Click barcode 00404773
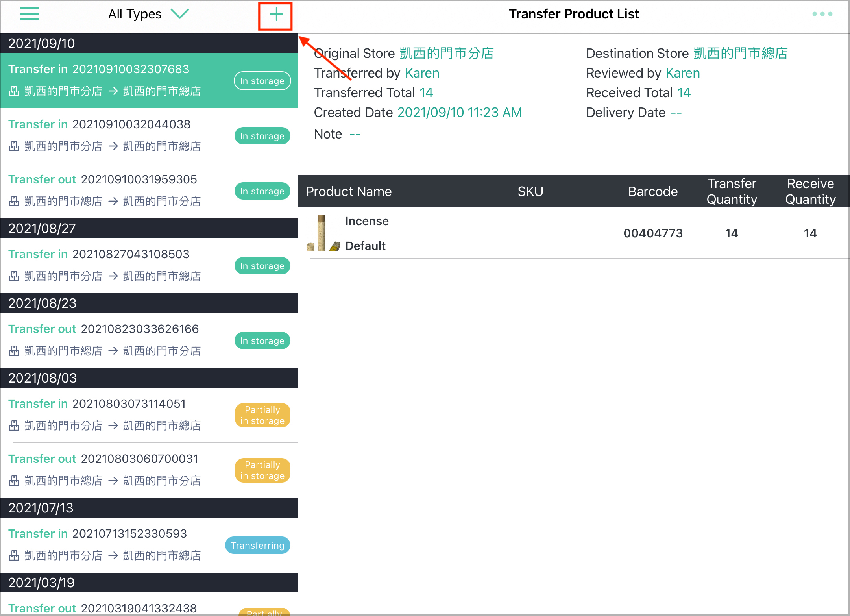Viewport: 850px width, 616px height. pos(653,233)
